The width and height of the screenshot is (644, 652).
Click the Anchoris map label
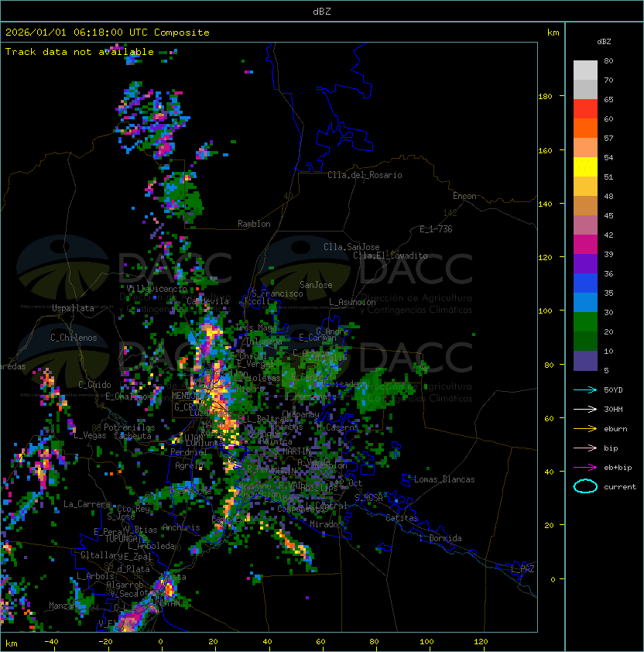[x=181, y=527]
